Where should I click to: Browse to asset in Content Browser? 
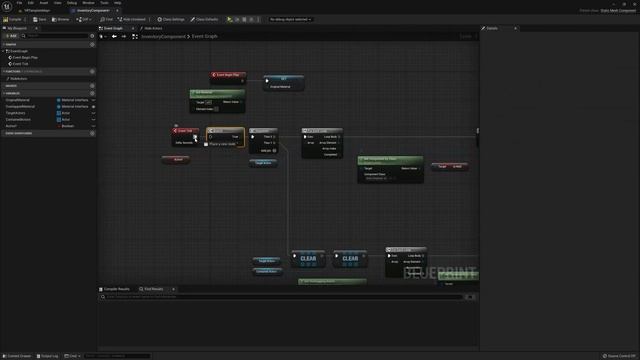point(60,19)
